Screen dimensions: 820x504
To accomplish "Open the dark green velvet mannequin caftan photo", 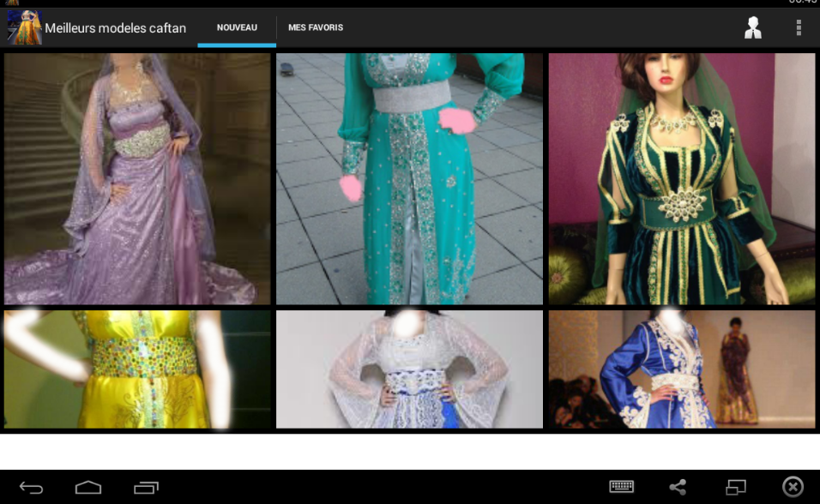I will click(x=681, y=179).
